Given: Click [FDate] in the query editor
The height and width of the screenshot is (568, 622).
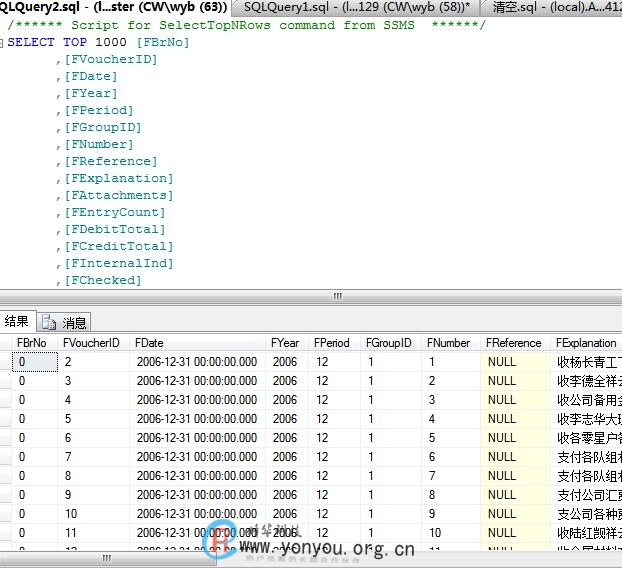Looking at the screenshot, I should 91,76.
